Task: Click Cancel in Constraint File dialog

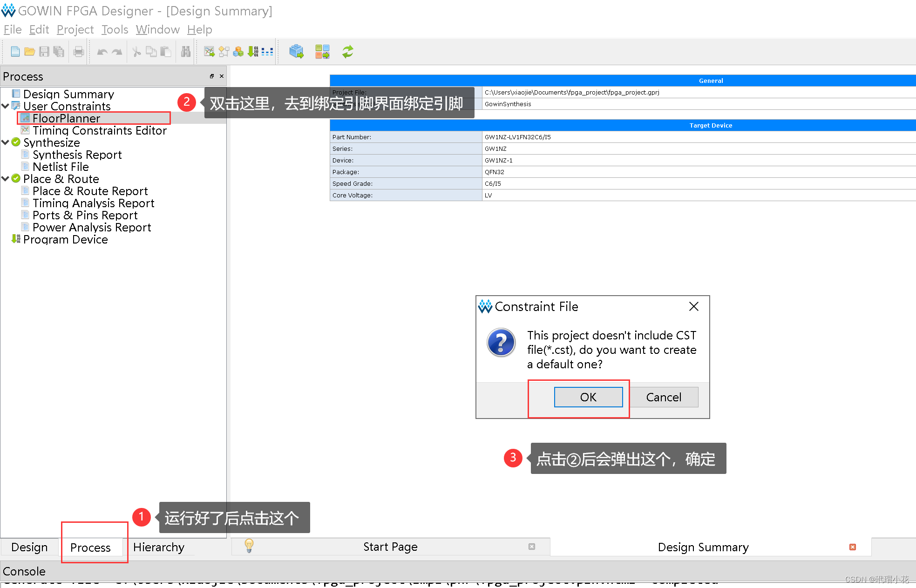Action: [x=663, y=397]
